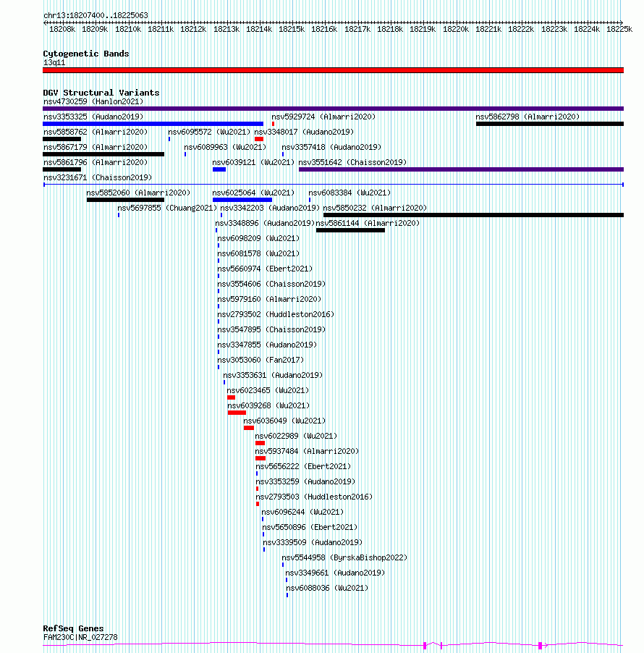The height and width of the screenshot is (653, 644).
Task: Select nsv3353631 (Audano2019) label
Action: (273, 375)
